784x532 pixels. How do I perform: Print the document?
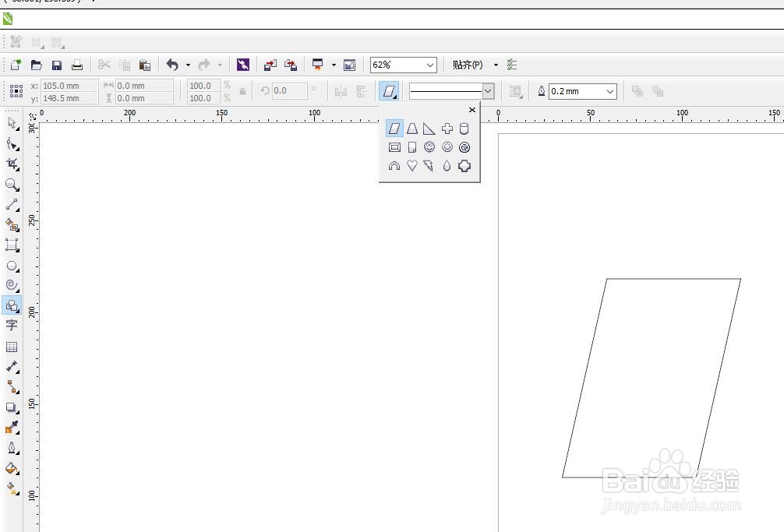[77, 65]
